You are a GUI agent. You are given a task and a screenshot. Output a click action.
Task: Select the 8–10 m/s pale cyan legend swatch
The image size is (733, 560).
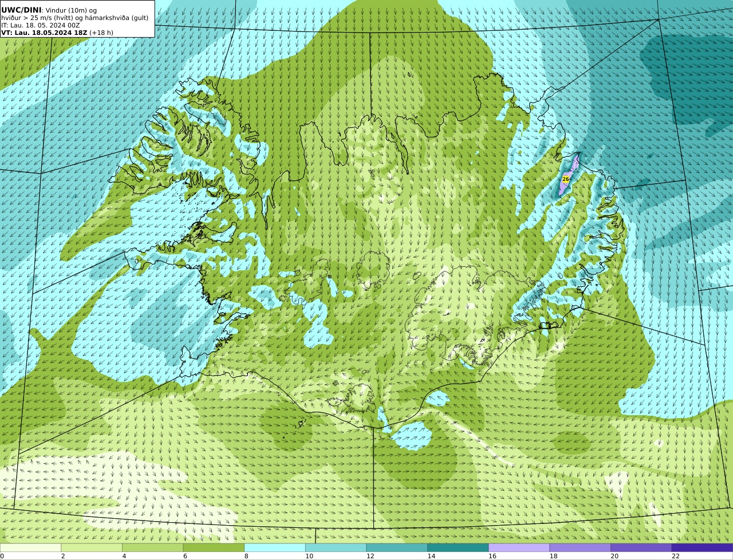pos(275,547)
